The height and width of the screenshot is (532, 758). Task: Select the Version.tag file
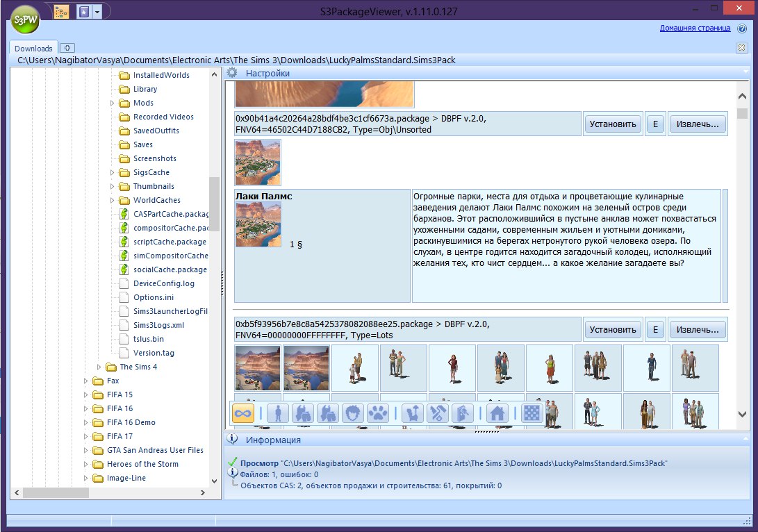click(154, 353)
